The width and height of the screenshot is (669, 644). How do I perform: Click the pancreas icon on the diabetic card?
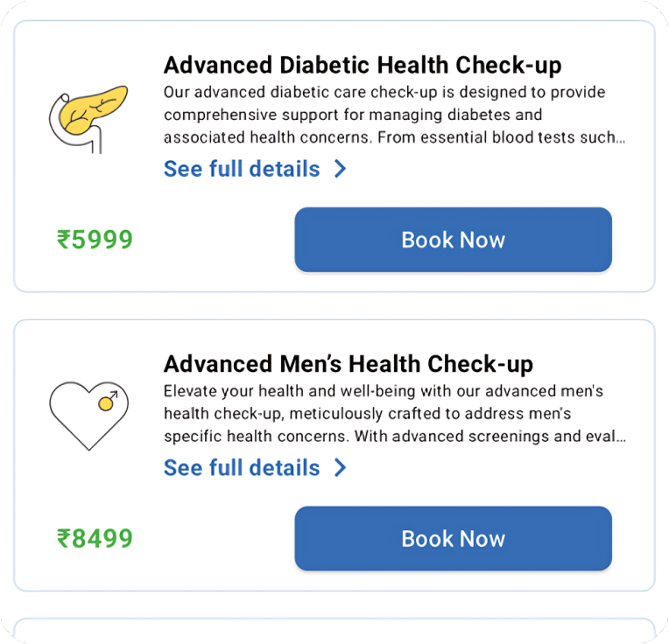coord(88,116)
